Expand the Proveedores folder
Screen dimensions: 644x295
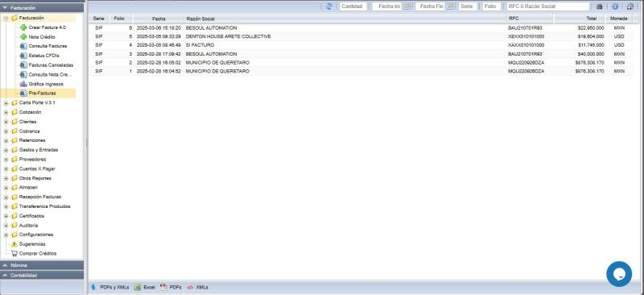[x=6, y=160]
